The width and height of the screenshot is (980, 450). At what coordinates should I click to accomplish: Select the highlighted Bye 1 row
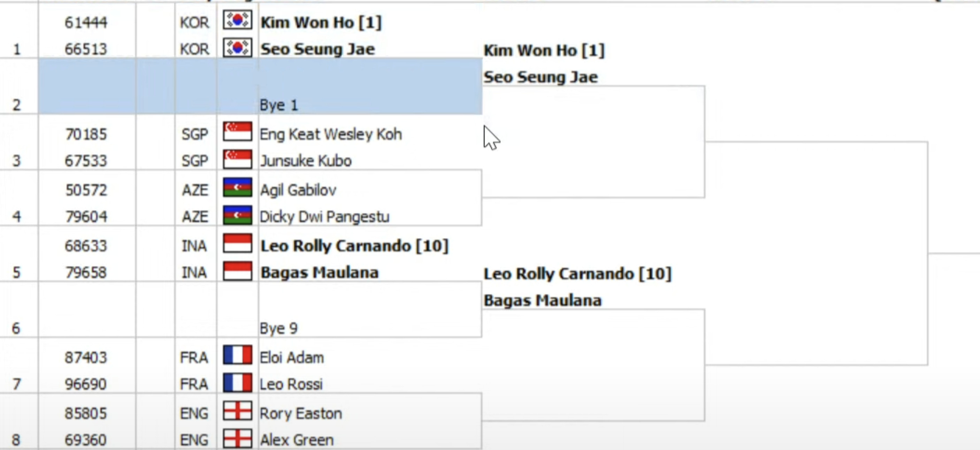[260, 87]
